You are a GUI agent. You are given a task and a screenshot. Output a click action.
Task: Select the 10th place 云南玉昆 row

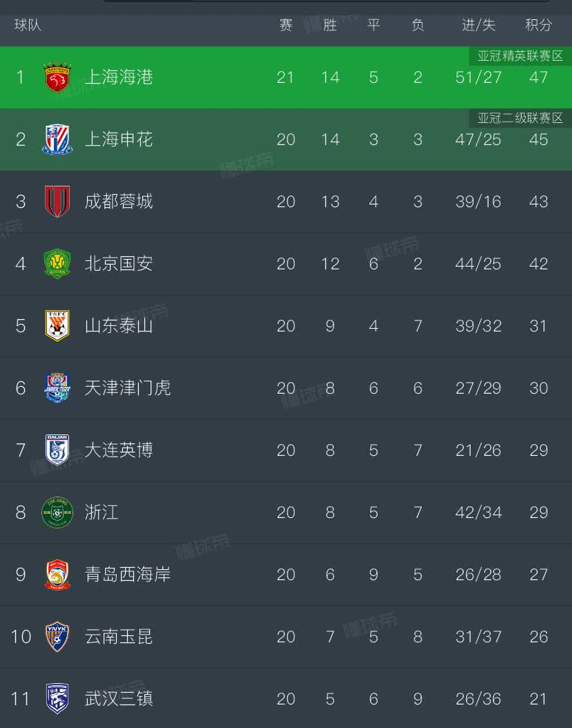[286, 637]
